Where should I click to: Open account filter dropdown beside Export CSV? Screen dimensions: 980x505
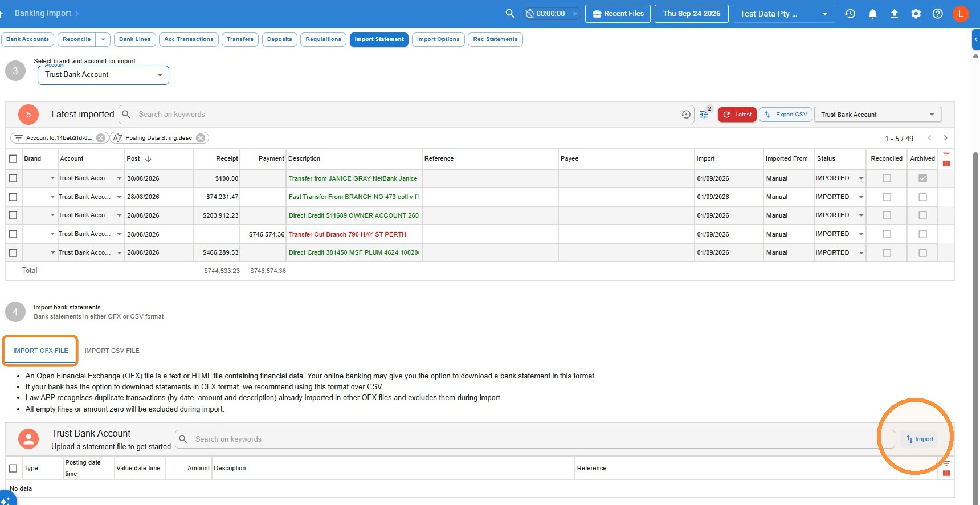[x=877, y=115]
